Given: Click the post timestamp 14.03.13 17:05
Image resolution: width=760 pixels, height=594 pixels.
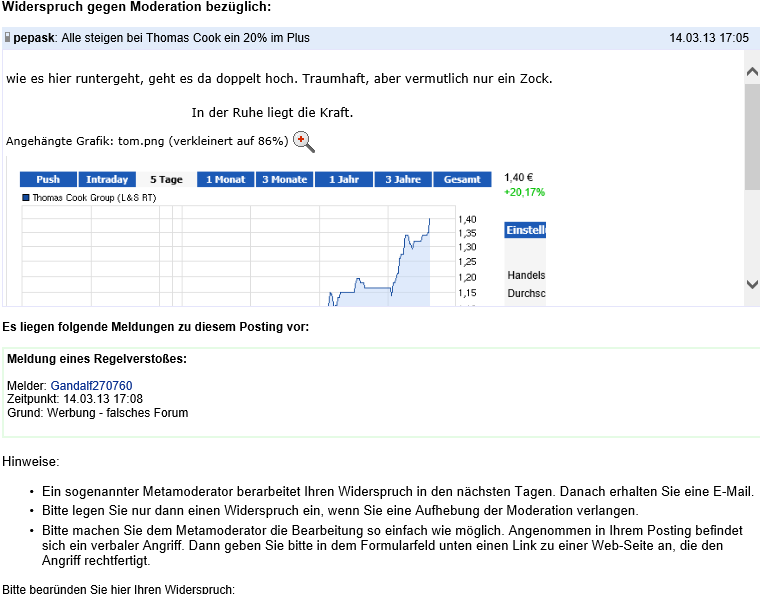Looking at the screenshot, I should (x=709, y=38).
